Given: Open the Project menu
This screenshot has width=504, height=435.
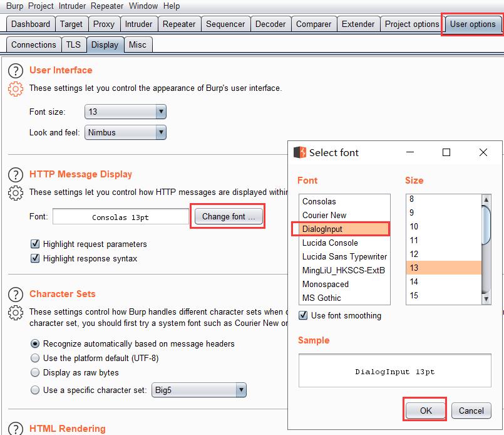Looking at the screenshot, I should (x=41, y=6).
